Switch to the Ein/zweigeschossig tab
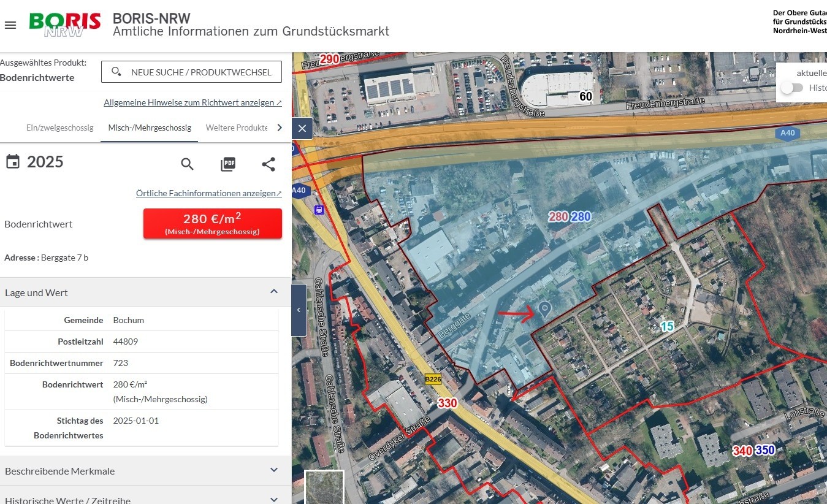827x504 pixels. click(59, 128)
